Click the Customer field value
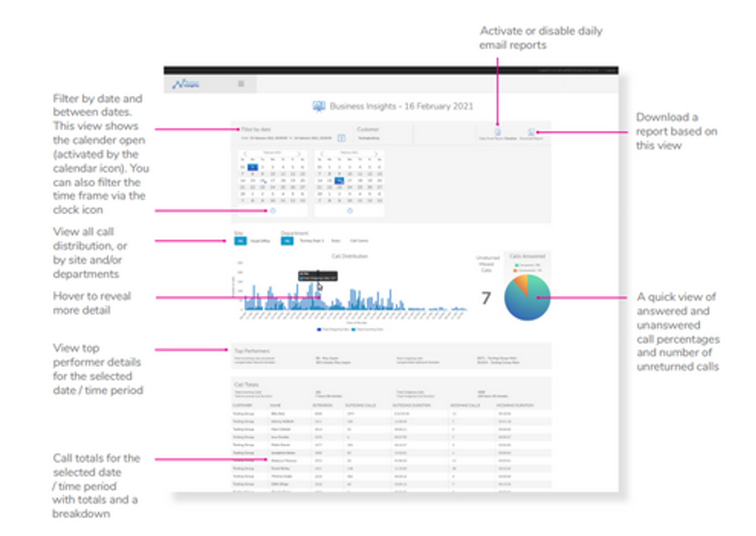756x536 pixels. pos(369,138)
